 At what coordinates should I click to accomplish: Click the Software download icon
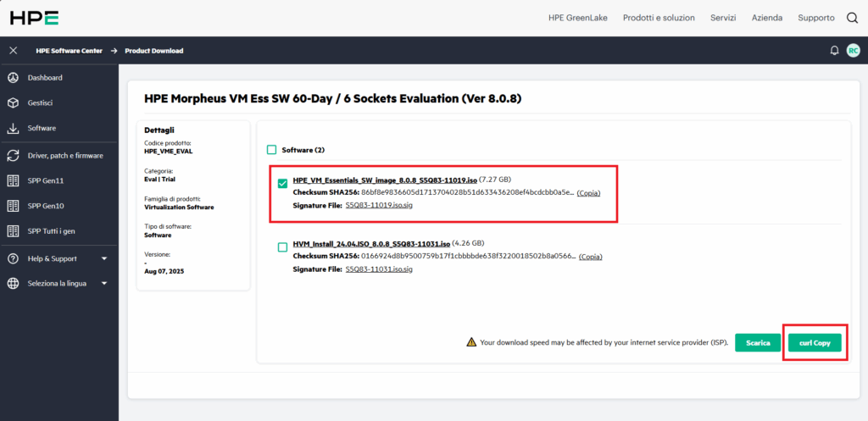(x=14, y=128)
